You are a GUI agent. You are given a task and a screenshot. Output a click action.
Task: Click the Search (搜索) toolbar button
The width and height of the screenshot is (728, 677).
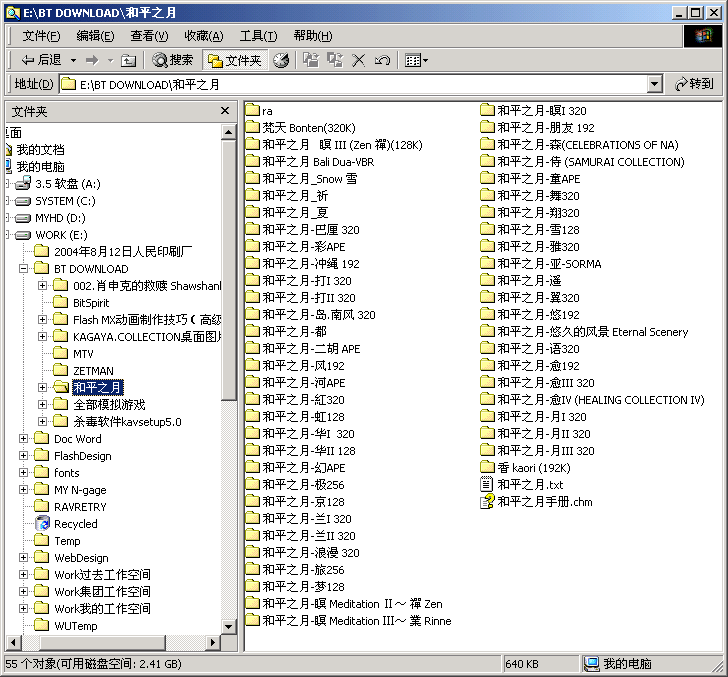coord(173,60)
